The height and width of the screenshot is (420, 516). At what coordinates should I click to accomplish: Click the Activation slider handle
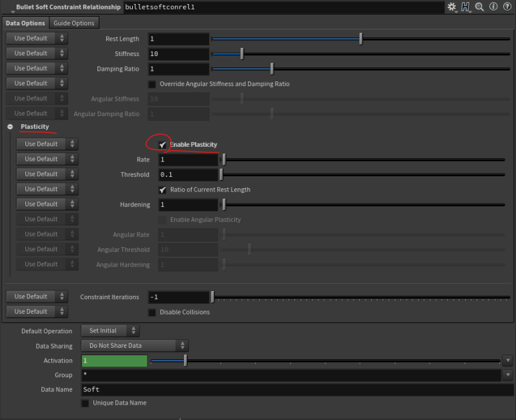(x=186, y=361)
